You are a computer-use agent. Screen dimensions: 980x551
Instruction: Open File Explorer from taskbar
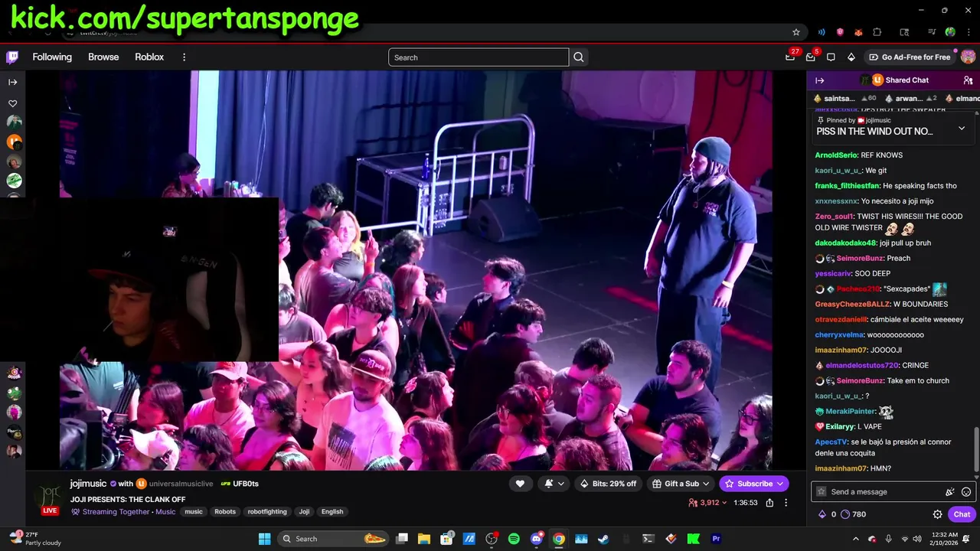[x=424, y=539]
